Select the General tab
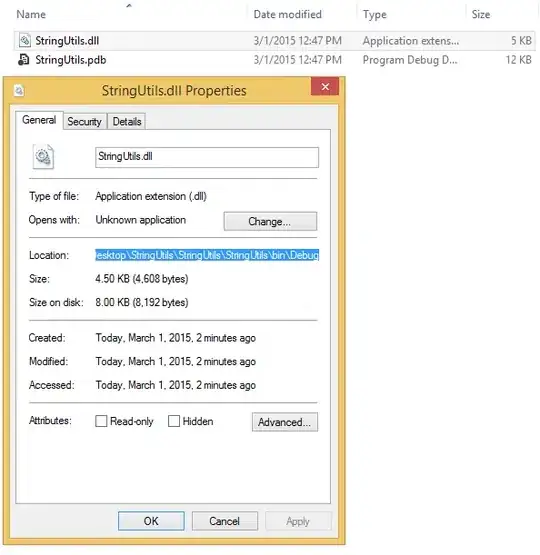 click(x=39, y=120)
